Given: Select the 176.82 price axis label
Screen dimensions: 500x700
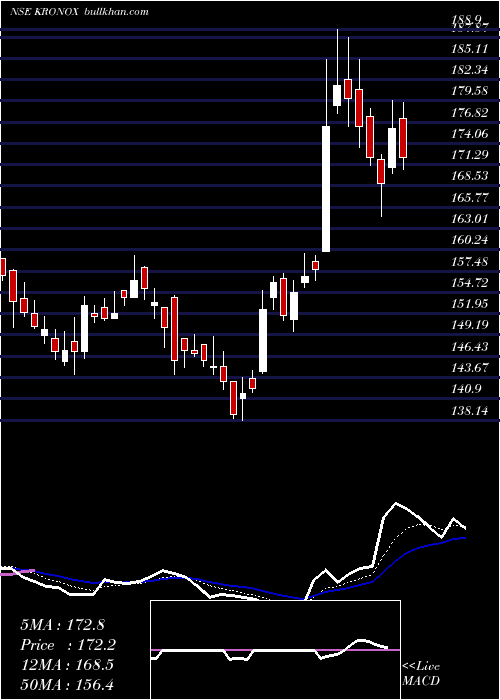Looking at the screenshot, I should point(470,112).
